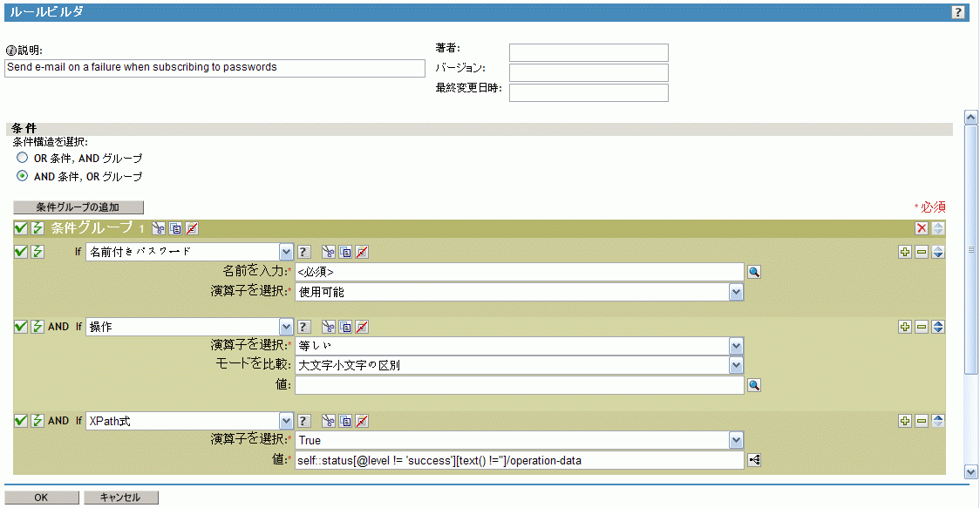Click the バージョン input field
The image size is (980, 508).
click(x=589, y=72)
